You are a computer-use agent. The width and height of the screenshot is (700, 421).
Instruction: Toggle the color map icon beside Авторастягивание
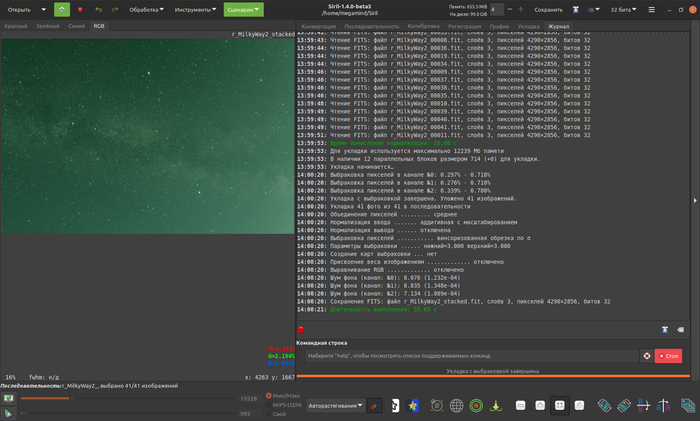(372, 406)
